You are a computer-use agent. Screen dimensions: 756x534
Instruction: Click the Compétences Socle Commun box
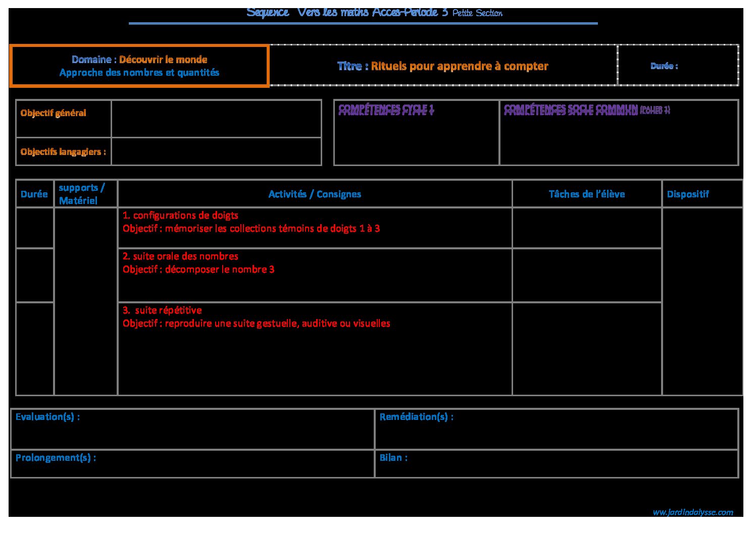[x=619, y=133]
